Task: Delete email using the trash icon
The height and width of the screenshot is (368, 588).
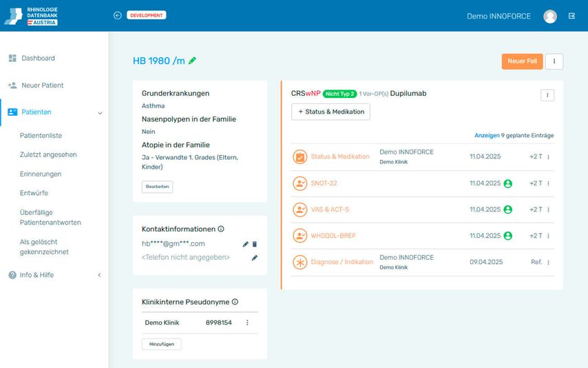Action: click(254, 244)
